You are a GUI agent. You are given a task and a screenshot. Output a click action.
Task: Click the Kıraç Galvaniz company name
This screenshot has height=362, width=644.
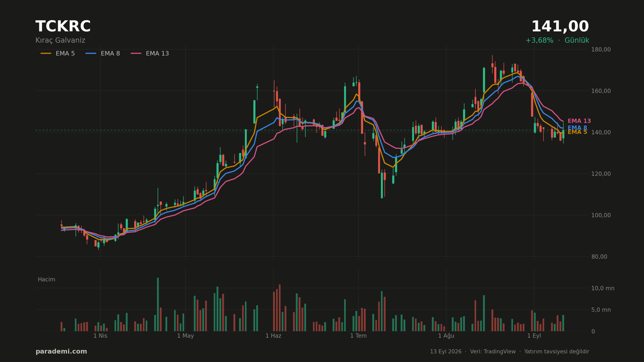[x=60, y=40]
